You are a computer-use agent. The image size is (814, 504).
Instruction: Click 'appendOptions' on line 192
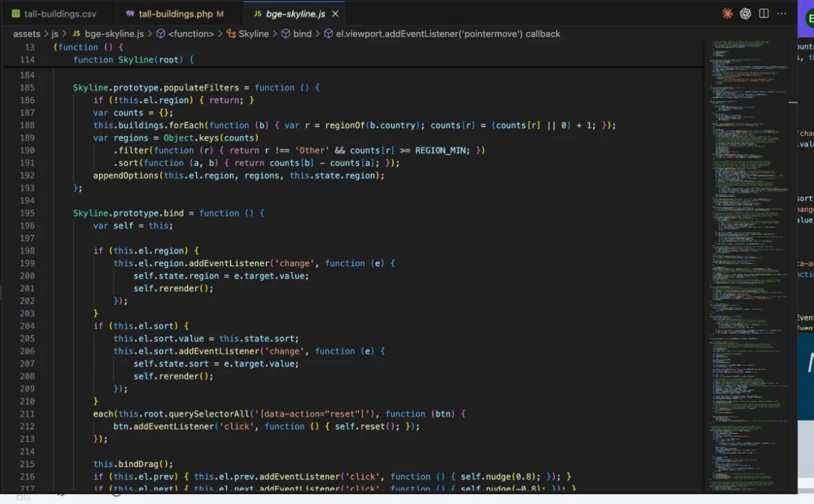click(125, 175)
